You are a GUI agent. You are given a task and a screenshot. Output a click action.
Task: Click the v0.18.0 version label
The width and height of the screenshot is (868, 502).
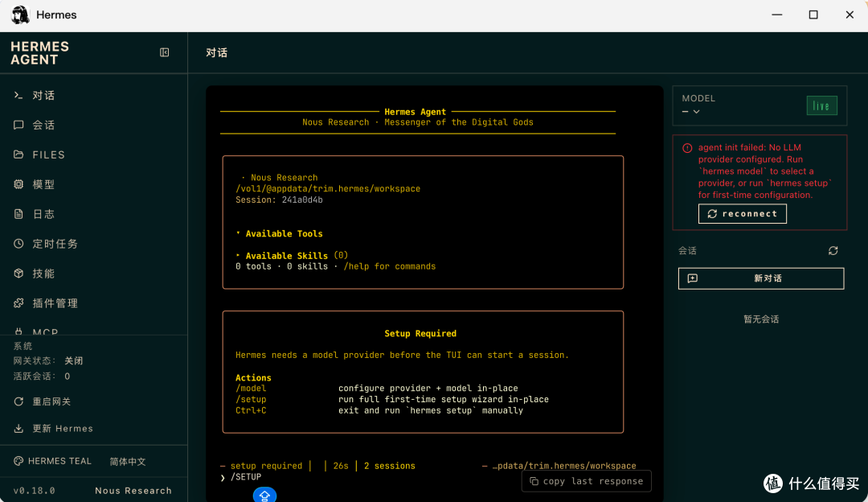(x=35, y=491)
